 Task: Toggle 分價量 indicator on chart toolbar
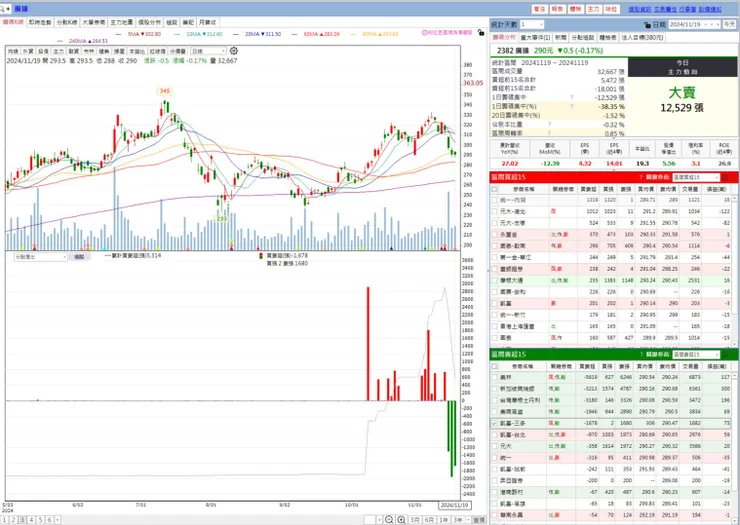[178, 51]
